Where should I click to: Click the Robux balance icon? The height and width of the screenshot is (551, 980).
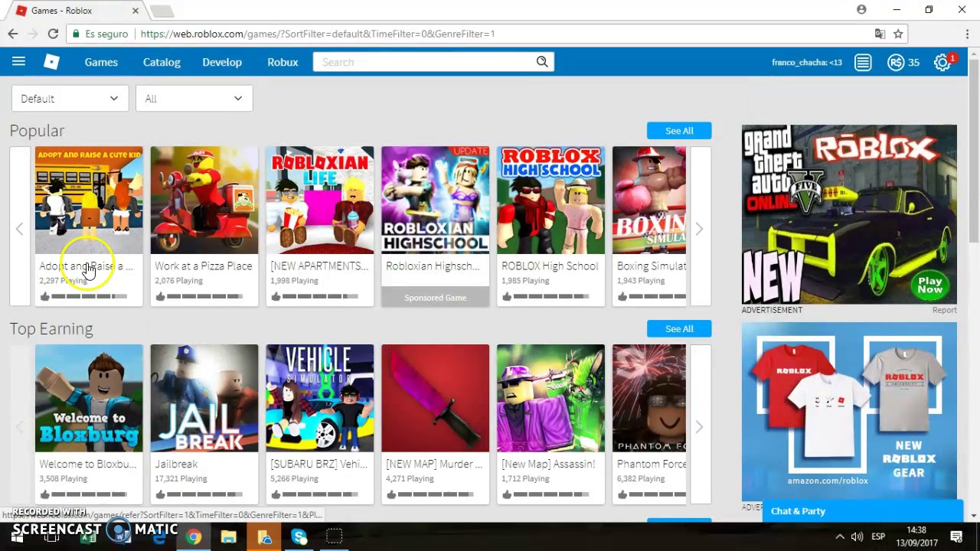click(x=896, y=63)
